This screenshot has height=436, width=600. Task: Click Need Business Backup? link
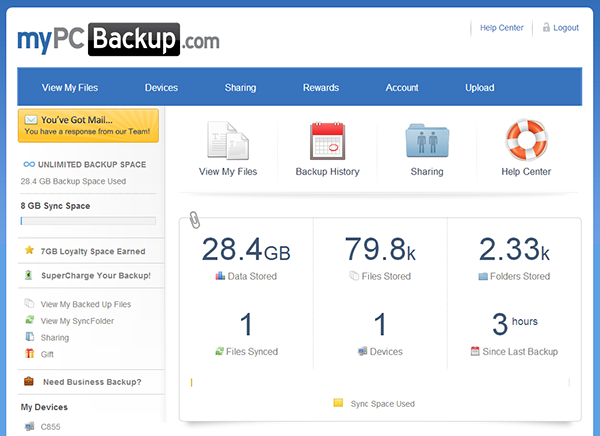coord(92,382)
